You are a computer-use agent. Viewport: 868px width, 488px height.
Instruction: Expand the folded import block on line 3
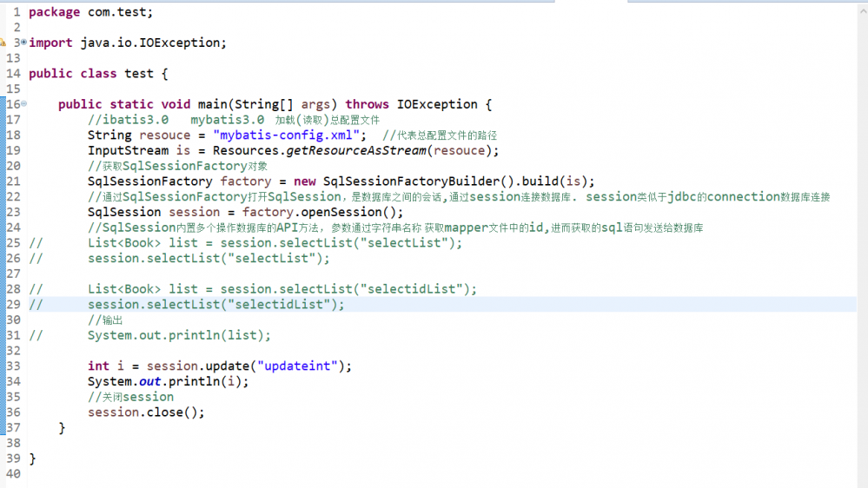[x=23, y=42]
